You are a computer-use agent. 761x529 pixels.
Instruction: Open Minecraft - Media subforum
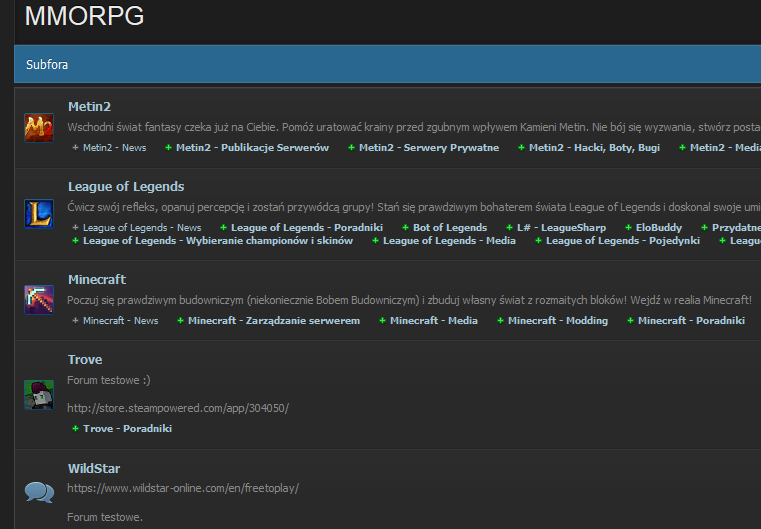point(434,321)
